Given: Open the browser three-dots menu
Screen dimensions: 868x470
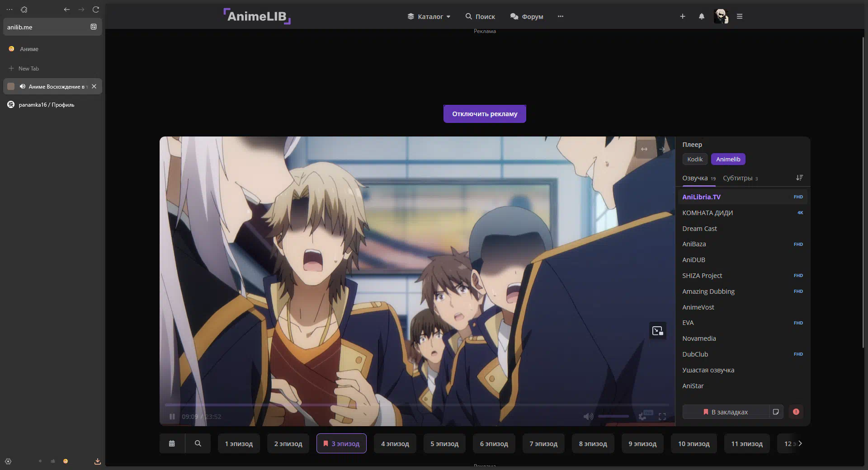Looking at the screenshot, I should [9, 9].
